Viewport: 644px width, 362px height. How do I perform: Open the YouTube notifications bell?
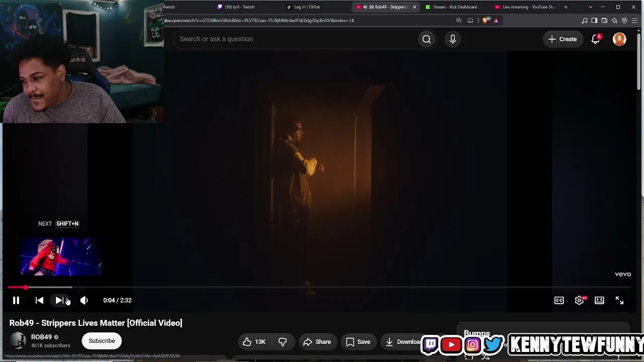coord(596,39)
